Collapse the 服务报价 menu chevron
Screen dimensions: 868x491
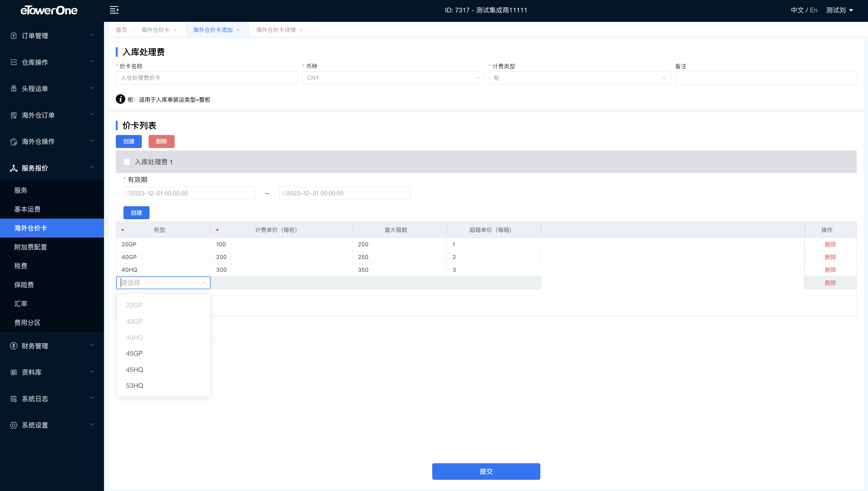tap(91, 167)
